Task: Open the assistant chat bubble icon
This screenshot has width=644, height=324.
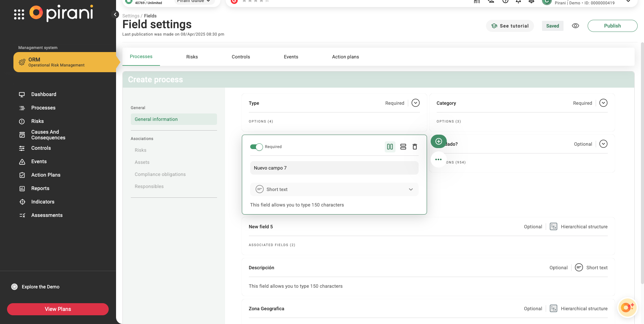Action: pyautogui.click(x=627, y=307)
